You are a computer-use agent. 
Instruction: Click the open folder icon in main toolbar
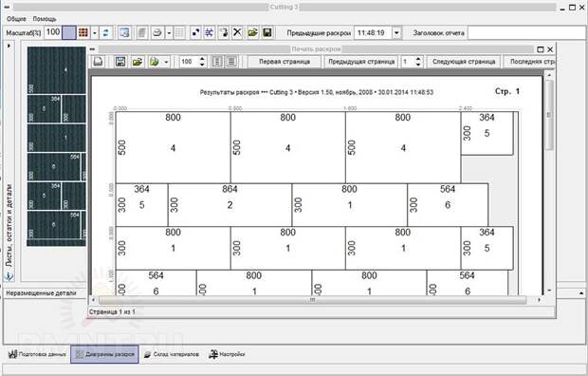(x=253, y=32)
